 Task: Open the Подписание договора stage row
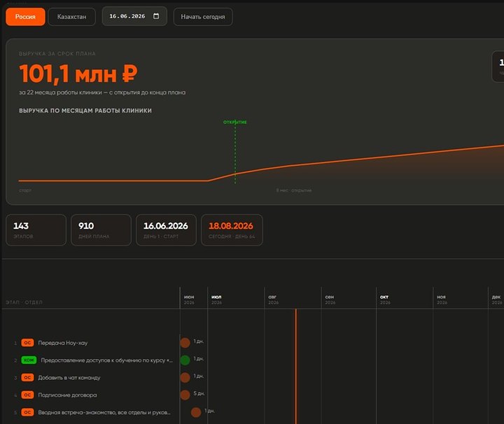(x=90, y=395)
